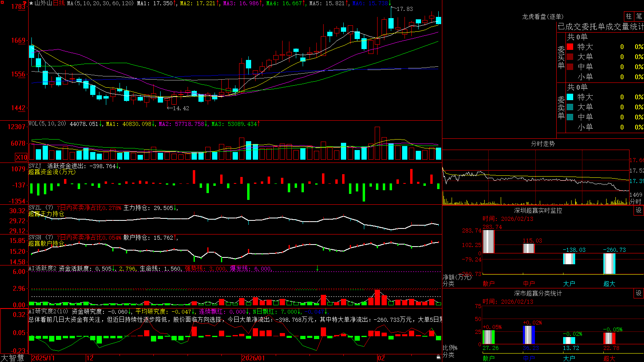Open 设 settings for 深市超赢分类统计
The image size is (644, 362).
639,293
